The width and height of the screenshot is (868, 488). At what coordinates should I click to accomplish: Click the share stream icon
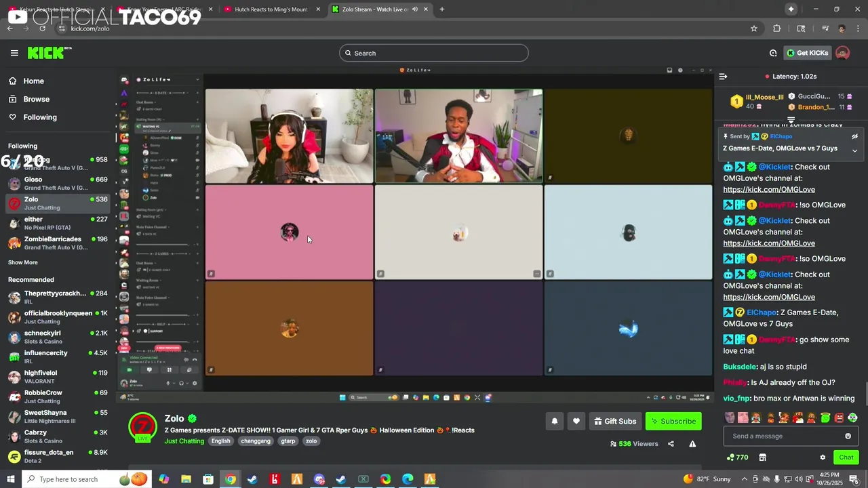[671, 444]
